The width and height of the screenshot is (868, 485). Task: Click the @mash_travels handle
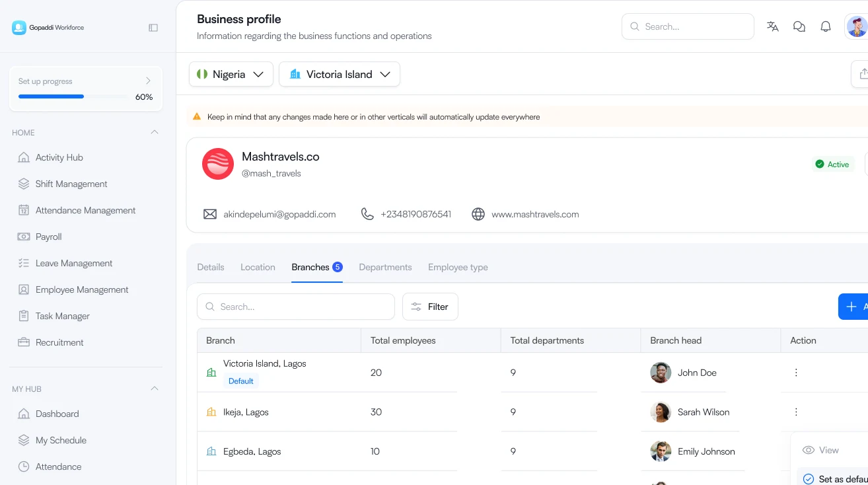[271, 173]
